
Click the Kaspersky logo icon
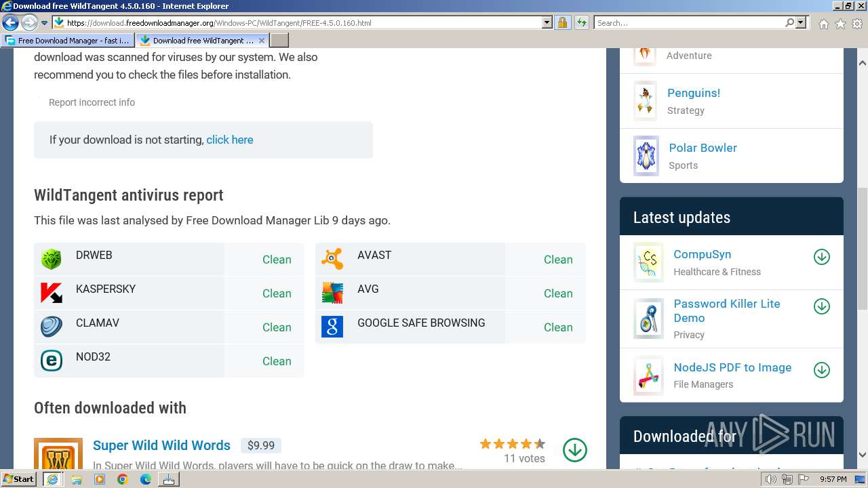(52, 293)
